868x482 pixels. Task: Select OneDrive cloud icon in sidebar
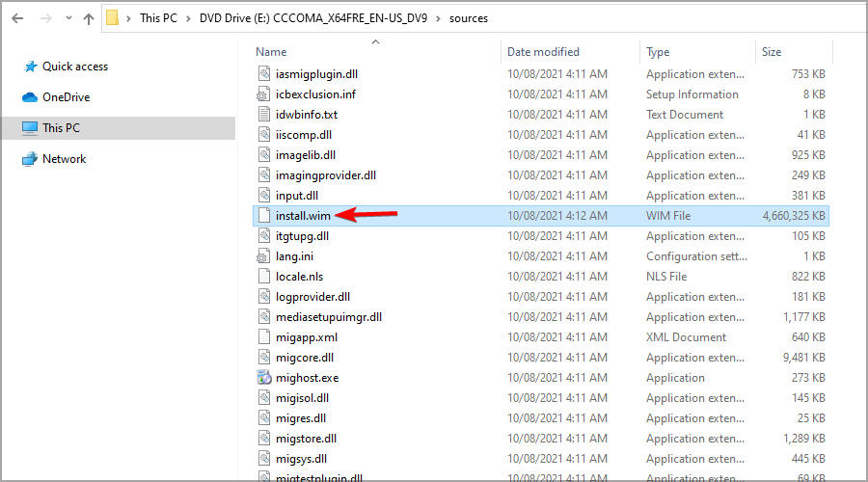(x=29, y=97)
